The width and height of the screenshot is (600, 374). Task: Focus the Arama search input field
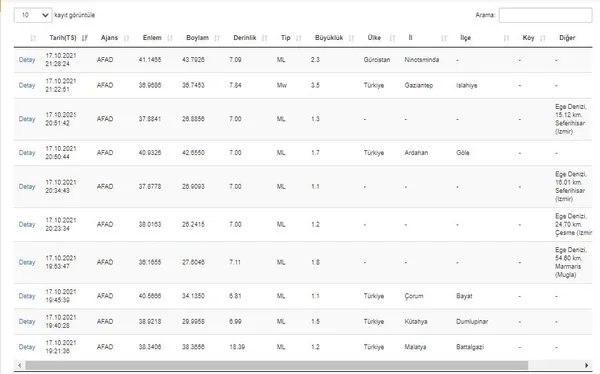(545, 15)
